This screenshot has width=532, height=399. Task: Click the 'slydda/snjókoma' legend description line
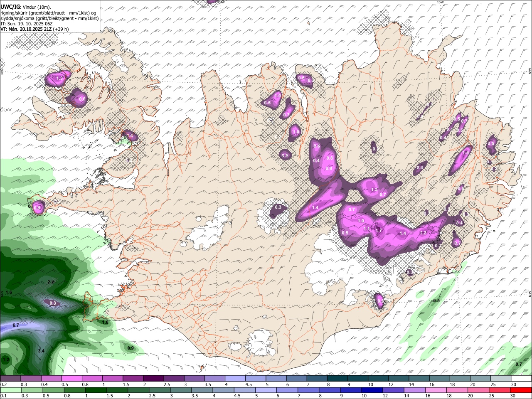point(50,18)
